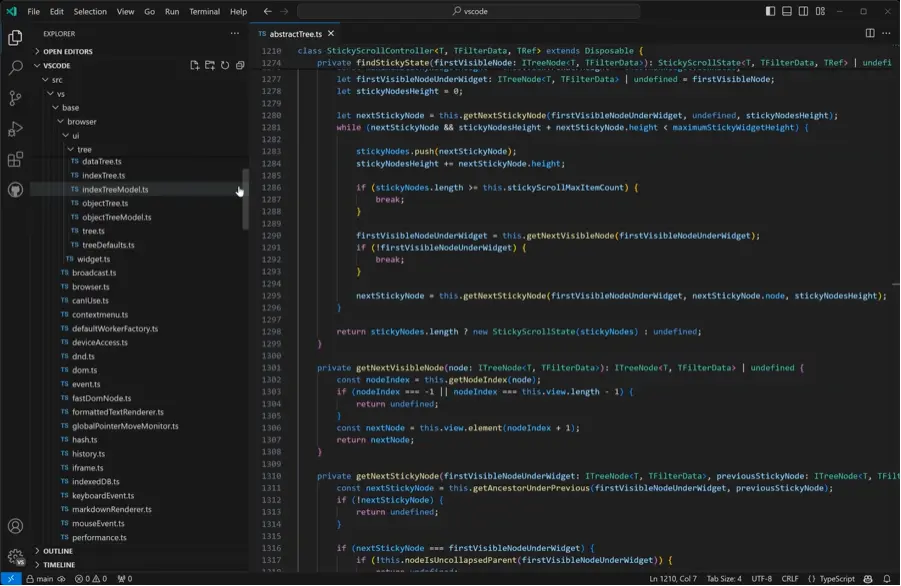Collapse the src folder

pyautogui.click(x=57, y=79)
